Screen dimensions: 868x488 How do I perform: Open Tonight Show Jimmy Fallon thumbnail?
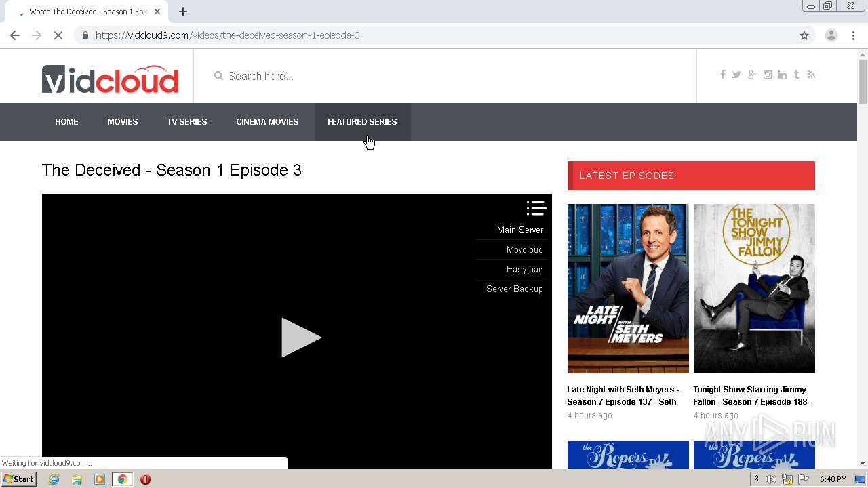coord(754,289)
